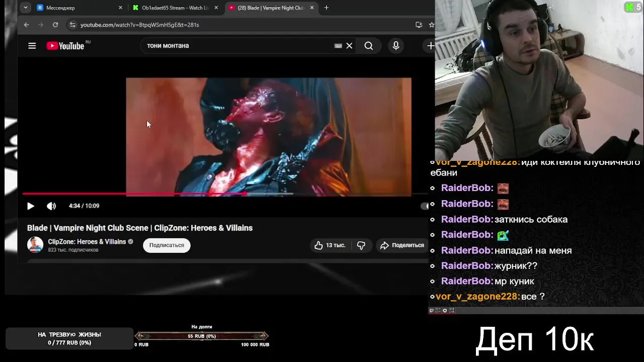
Task: Start voice search with the microphone
Action: point(396,46)
